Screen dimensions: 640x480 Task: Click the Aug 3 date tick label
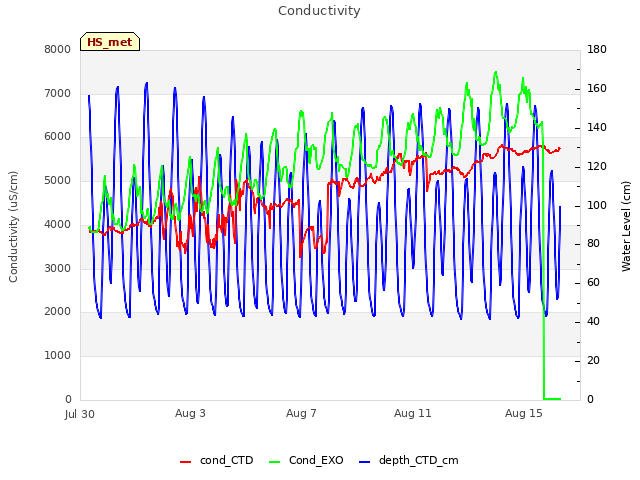click(x=190, y=413)
